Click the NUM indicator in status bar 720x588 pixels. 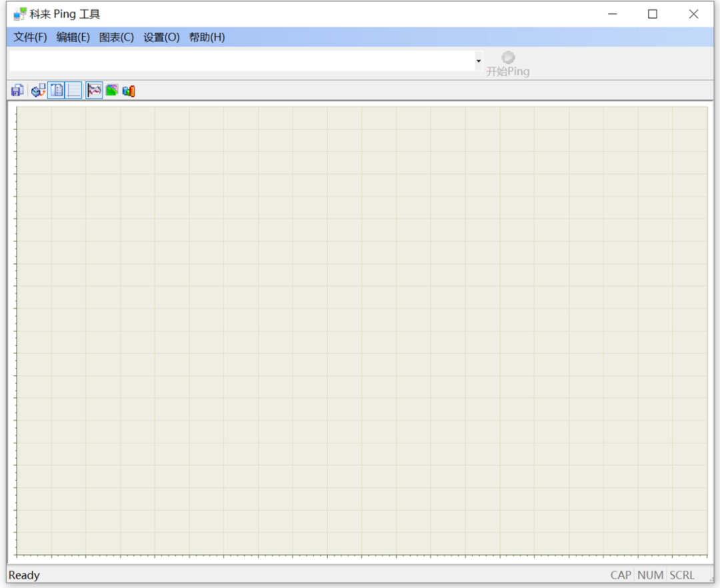650,575
